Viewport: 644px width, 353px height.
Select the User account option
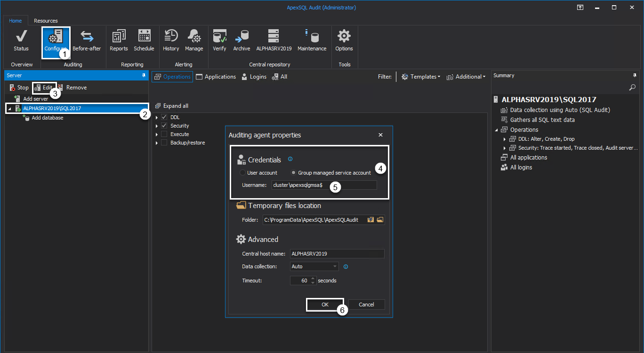click(243, 173)
